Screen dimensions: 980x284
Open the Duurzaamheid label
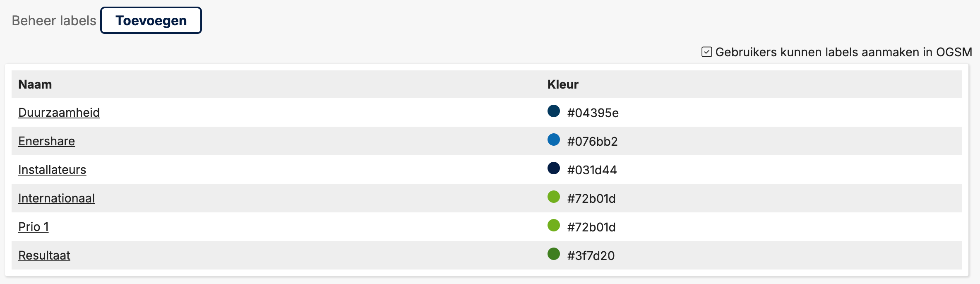click(x=59, y=113)
